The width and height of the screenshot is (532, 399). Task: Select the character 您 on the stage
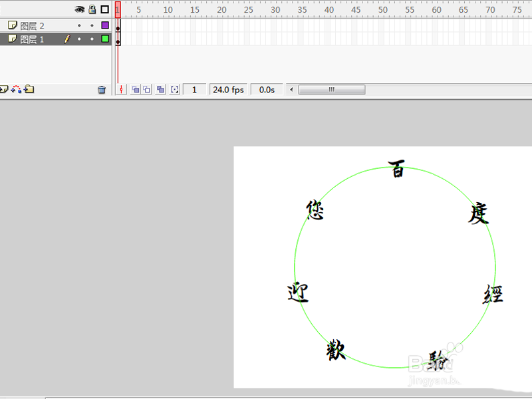tap(315, 210)
